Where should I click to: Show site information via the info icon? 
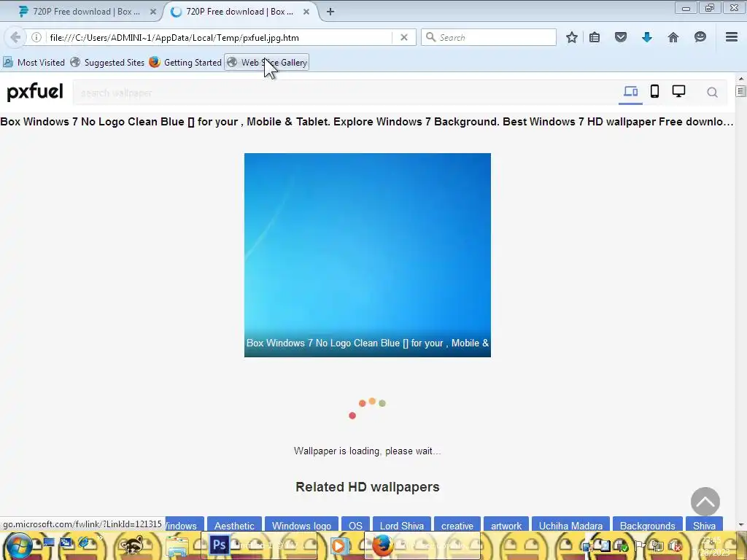point(36,37)
